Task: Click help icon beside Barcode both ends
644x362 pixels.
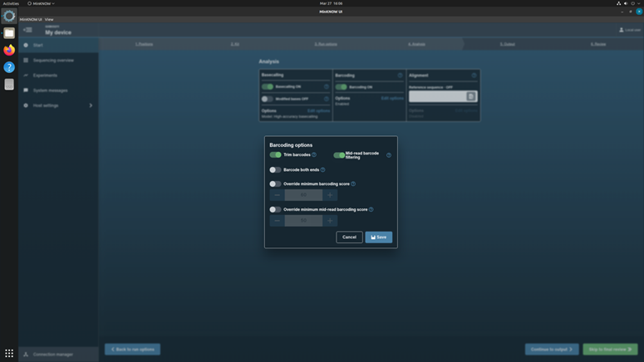Action: [322, 170]
